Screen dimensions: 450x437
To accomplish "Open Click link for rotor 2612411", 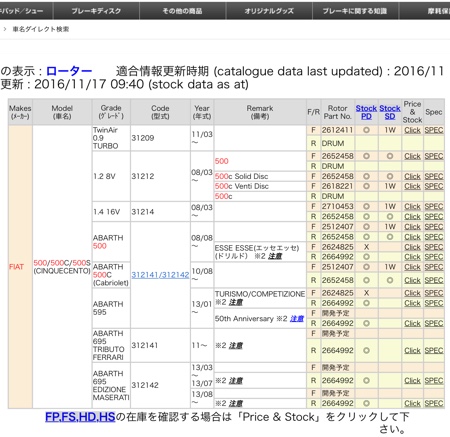I will (412, 130).
